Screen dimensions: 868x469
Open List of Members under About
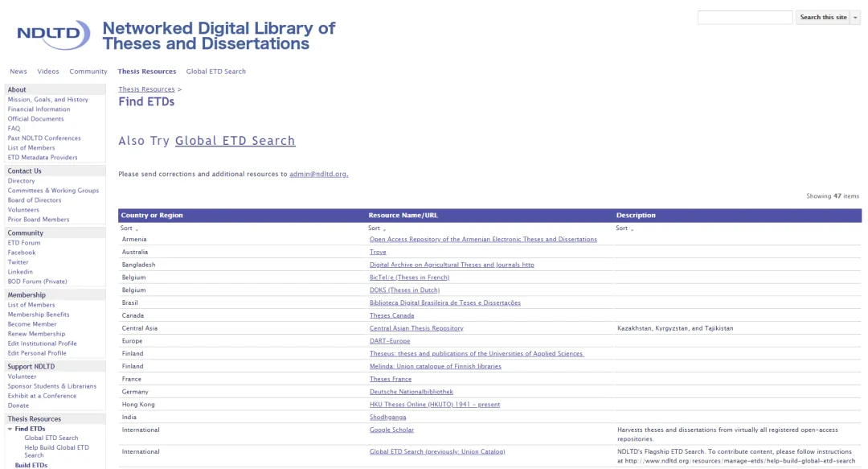[31, 148]
